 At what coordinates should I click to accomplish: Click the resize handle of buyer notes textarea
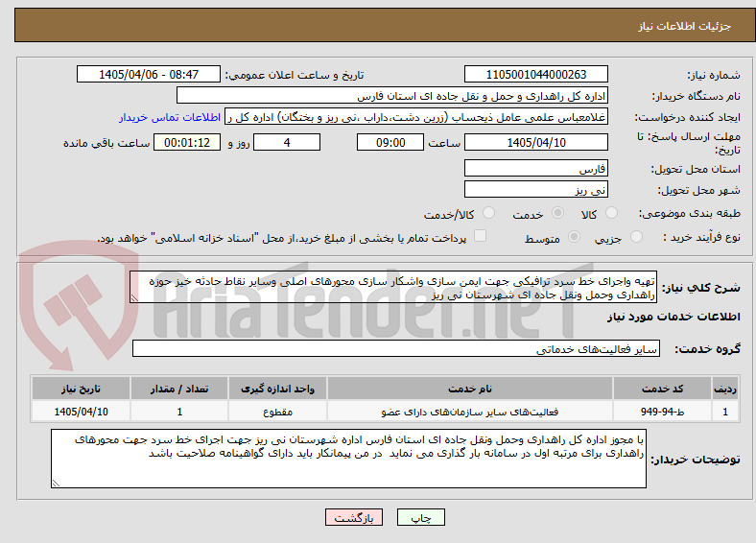pyautogui.click(x=56, y=484)
